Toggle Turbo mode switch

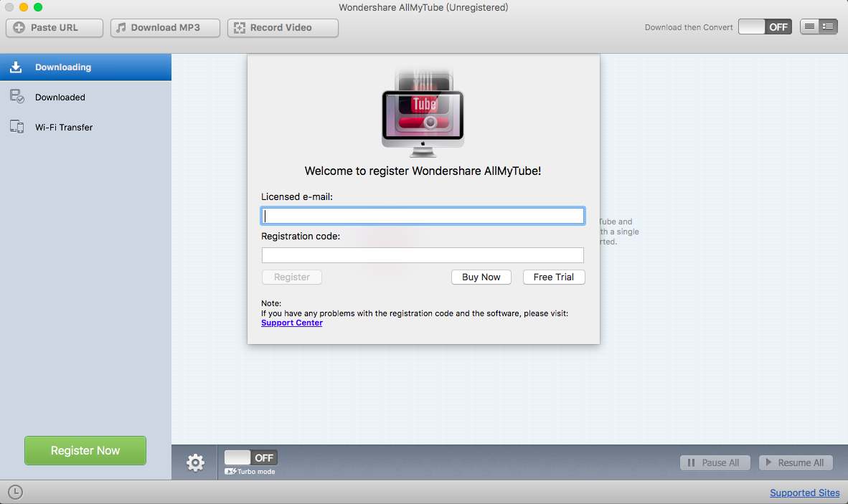251,458
